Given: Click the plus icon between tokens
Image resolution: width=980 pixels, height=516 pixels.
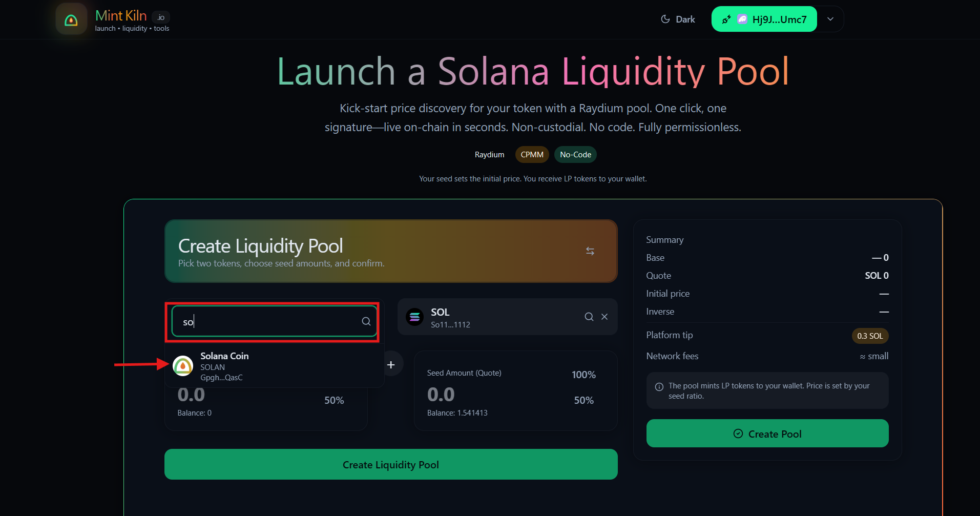Looking at the screenshot, I should (x=391, y=365).
